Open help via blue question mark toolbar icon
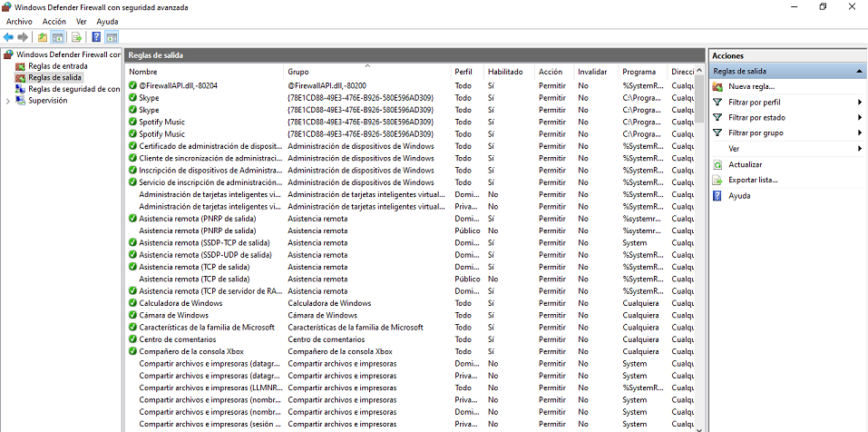Screen dimensions: 868x432 pos(96,37)
